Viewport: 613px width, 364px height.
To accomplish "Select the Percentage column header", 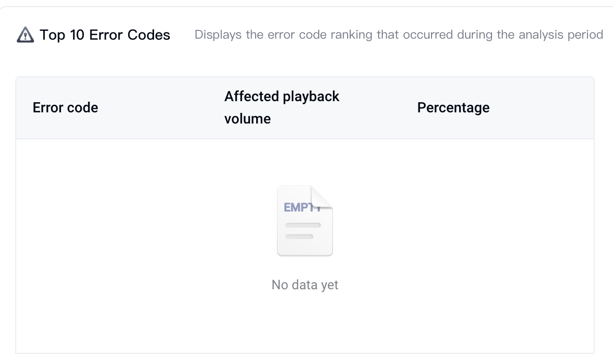I will point(453,108).
